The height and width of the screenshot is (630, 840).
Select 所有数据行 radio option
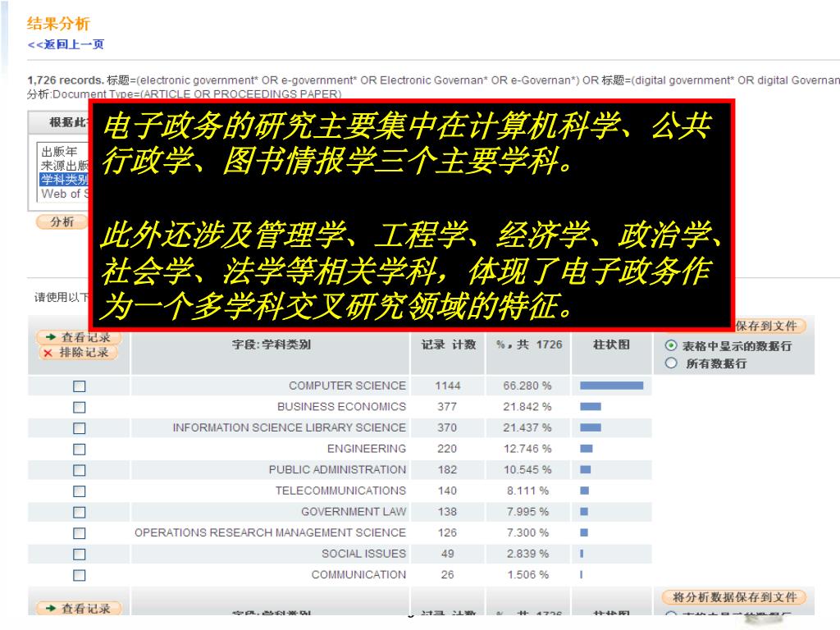tap(671, 363)
